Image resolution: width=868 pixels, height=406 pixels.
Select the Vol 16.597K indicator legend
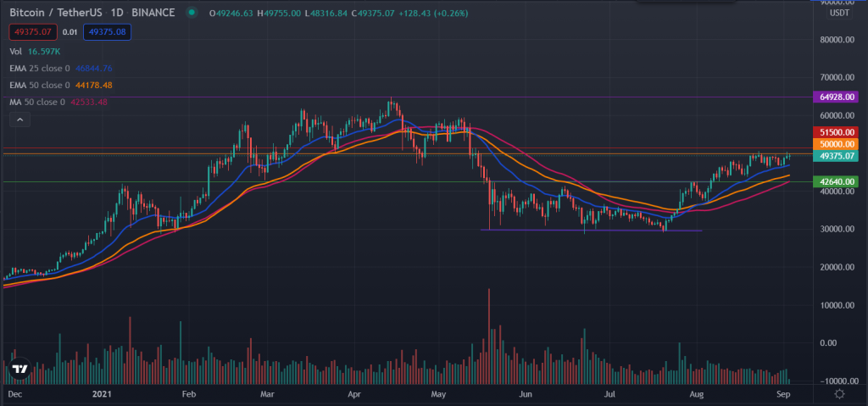tap(35, 51)
